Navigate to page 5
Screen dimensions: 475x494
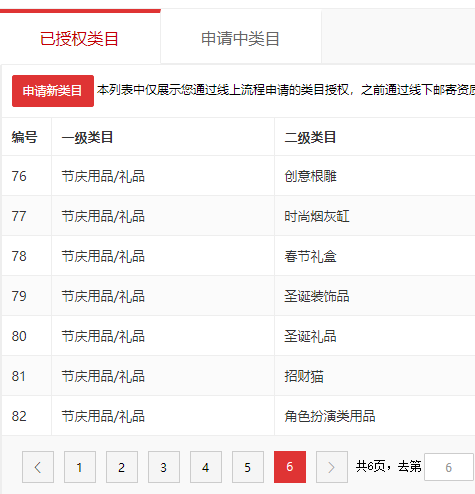click(x=248, y=467)
